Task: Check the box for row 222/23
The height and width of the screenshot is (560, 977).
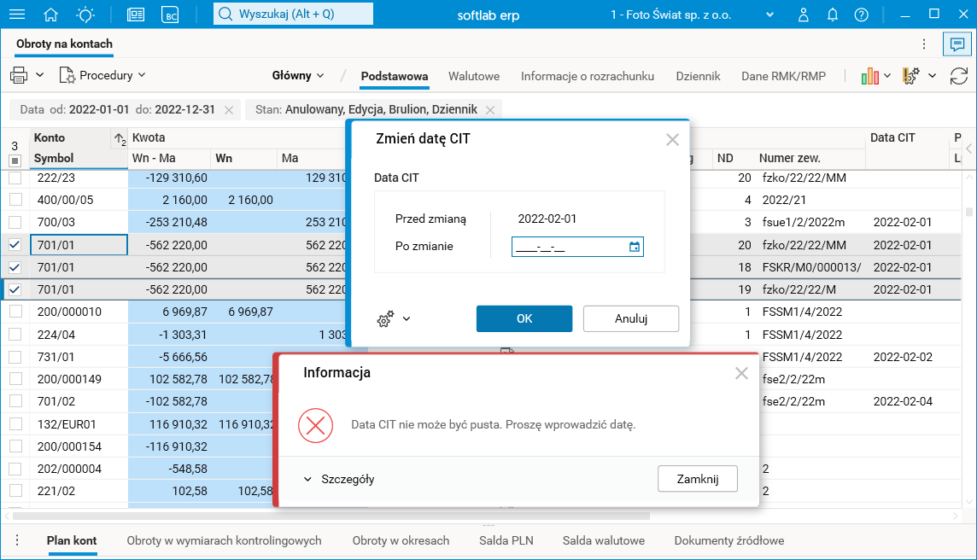Action: (15, 178)
